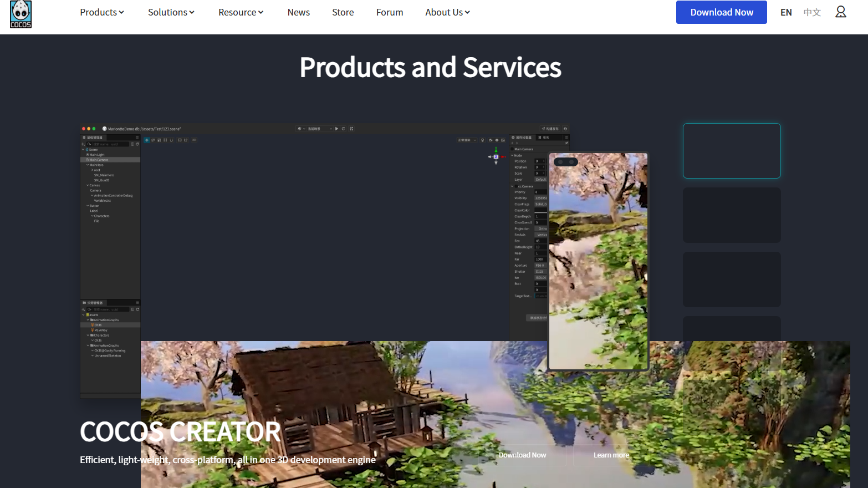Visit the Forum page
868x488 pixels.
(x=390, y=12)
